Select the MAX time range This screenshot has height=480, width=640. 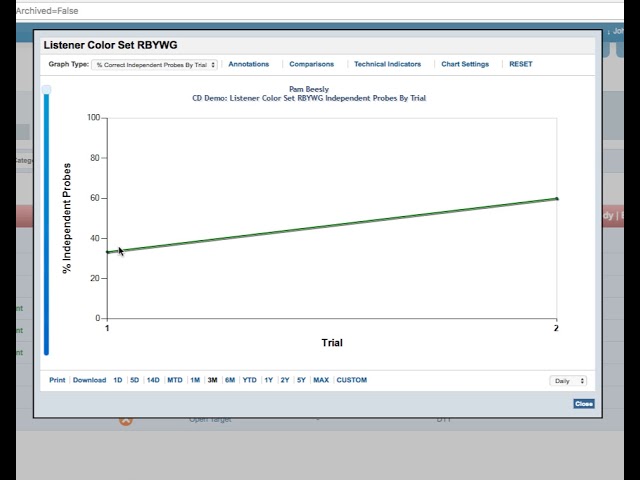321,380
